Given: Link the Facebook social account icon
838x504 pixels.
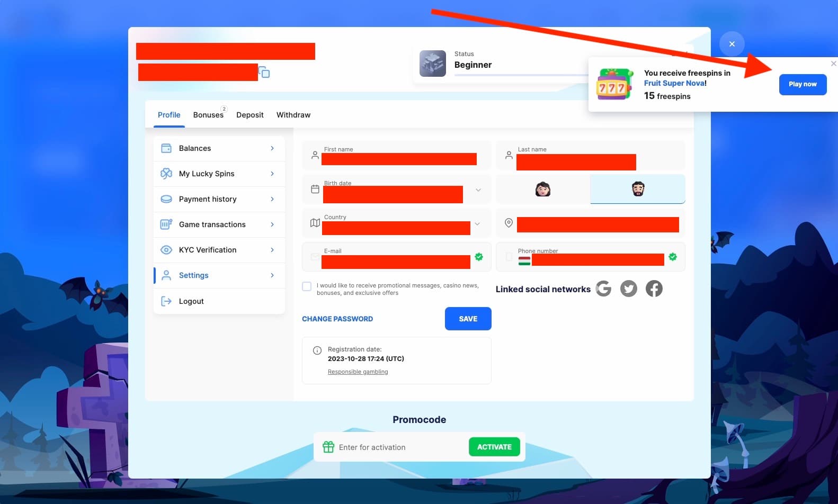Looking at the screenshot, I should [654, 289].
